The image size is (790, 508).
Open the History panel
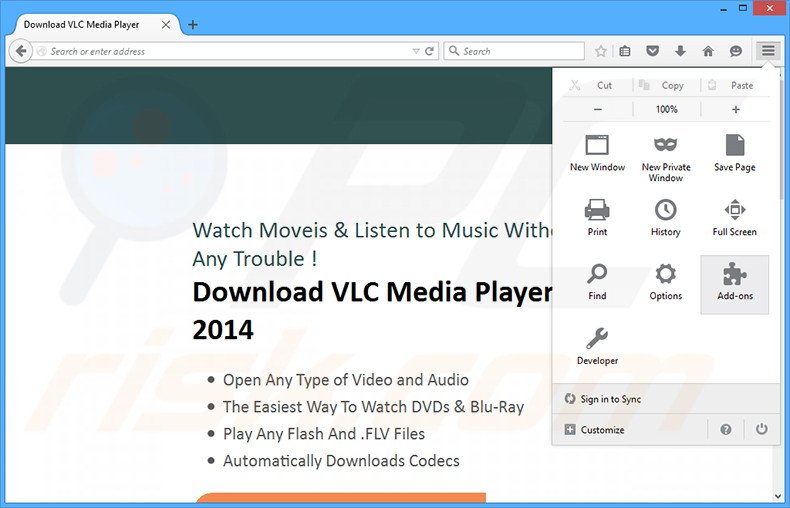(x=666, y=218)
